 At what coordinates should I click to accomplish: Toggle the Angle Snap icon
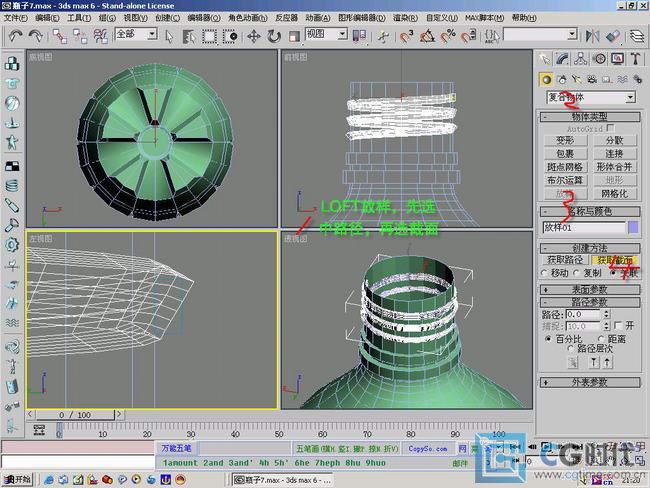[427, 36]
